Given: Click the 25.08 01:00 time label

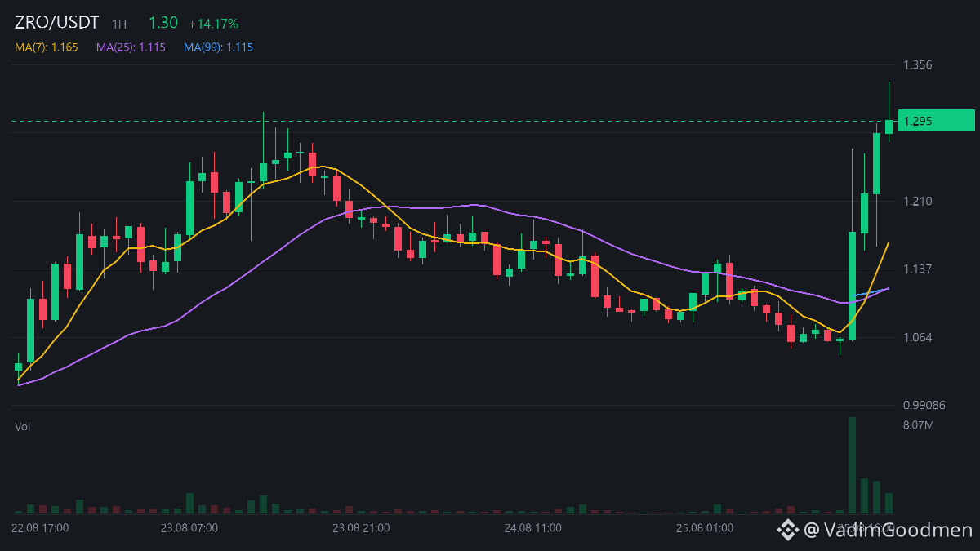Looking at the screenshot, I should click(705, 528).
